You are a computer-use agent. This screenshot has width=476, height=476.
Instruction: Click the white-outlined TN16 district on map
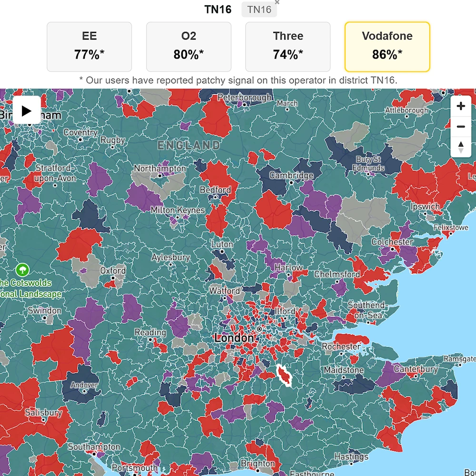click(x=285, y=375)
